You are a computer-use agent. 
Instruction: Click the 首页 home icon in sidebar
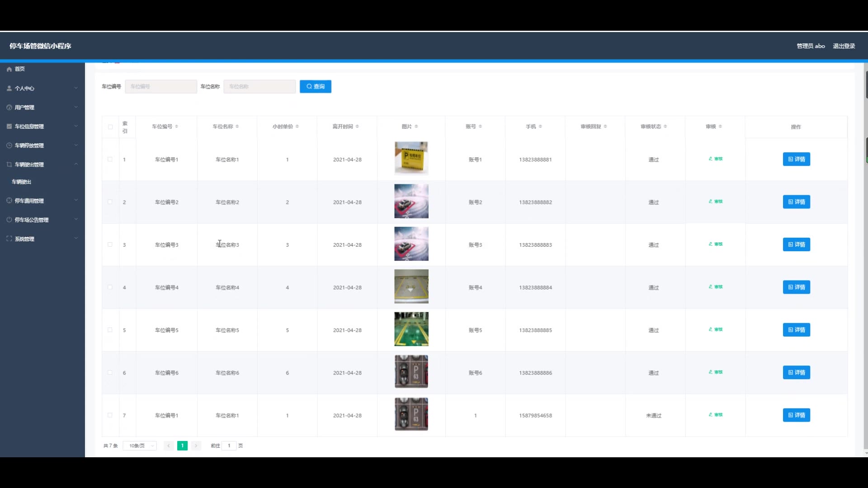[x=9, y=69]
